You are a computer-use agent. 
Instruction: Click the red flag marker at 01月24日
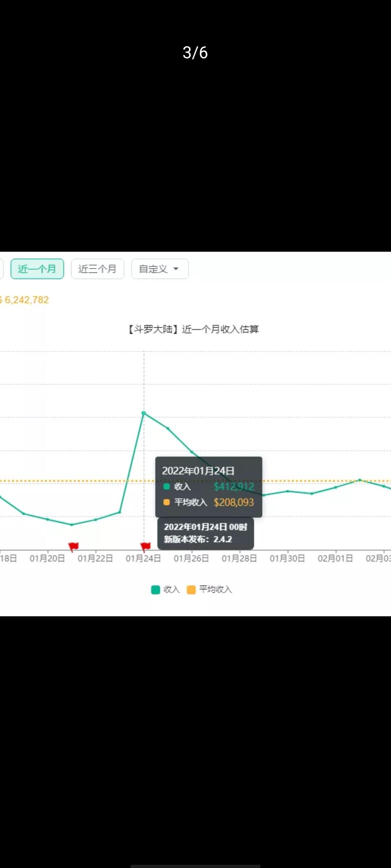[x=145, y=546]
